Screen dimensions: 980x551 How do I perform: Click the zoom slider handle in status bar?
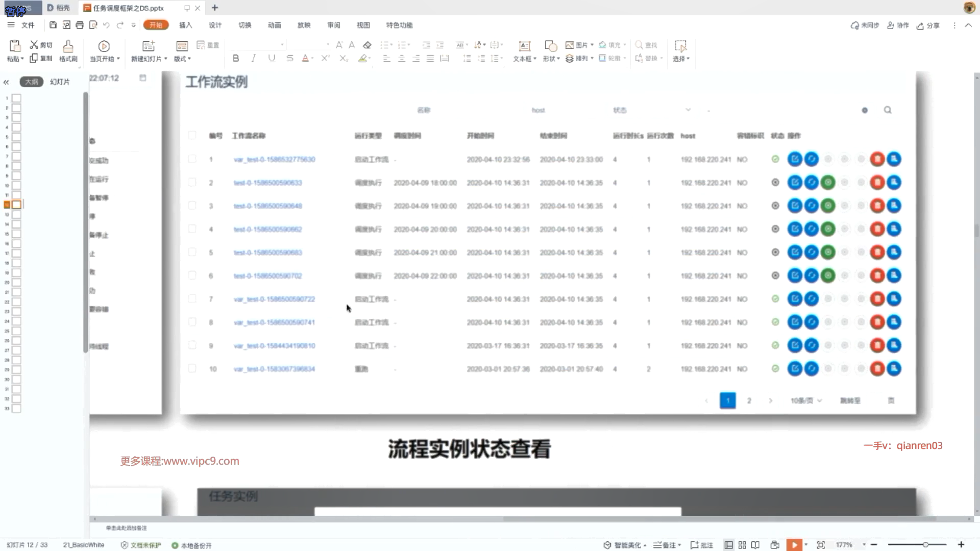point(925,545)
